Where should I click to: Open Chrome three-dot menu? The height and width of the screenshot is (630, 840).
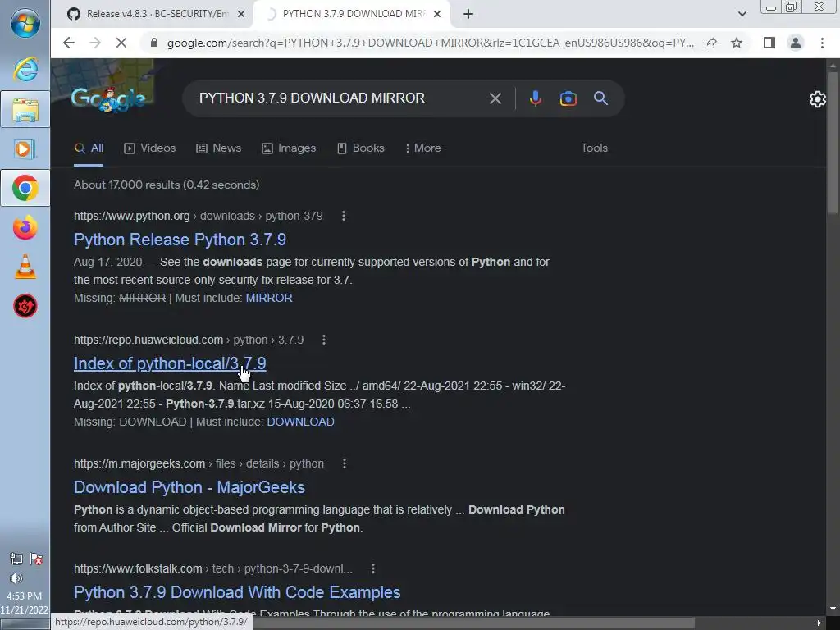(822, 43)
